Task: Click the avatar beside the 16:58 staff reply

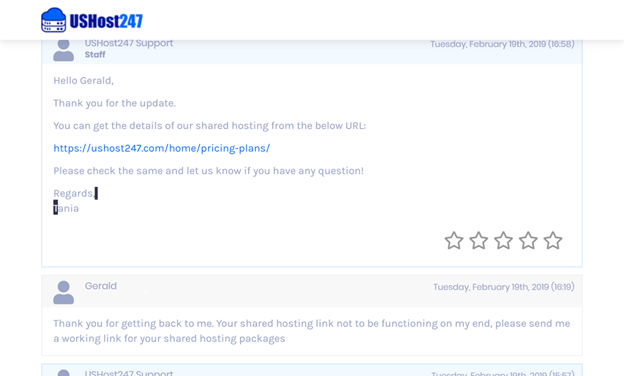Action: tap(64, 50)
